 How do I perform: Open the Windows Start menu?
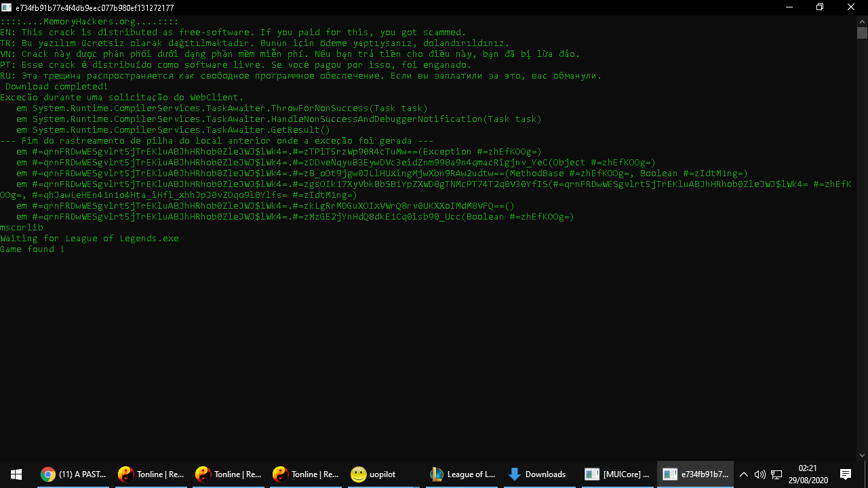(x=16, y=474)
